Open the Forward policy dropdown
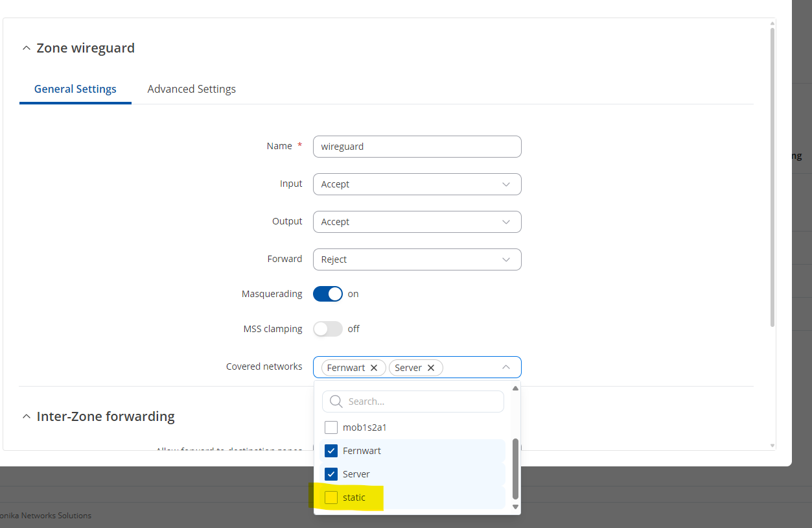The width and height of the screenshot is (812, 528). pos(417,259)
